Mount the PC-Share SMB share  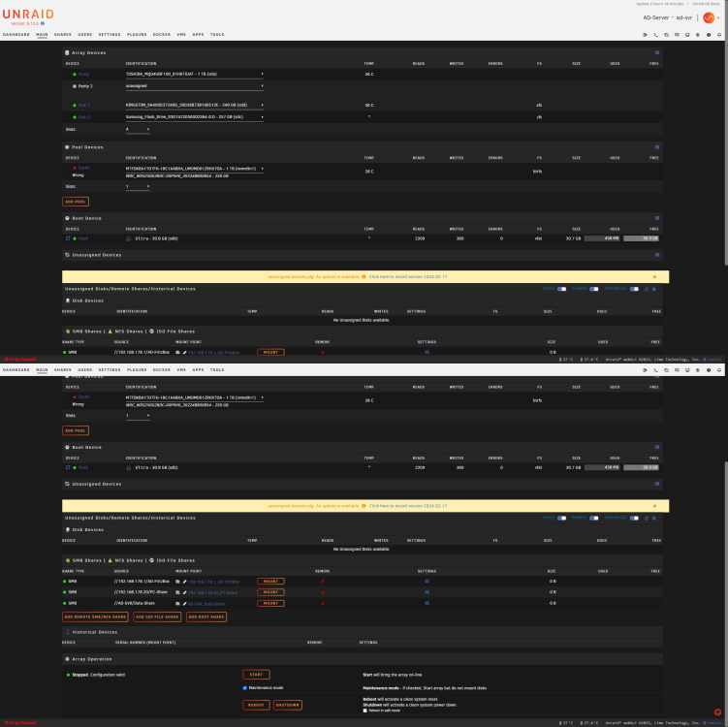click(270, 592)
